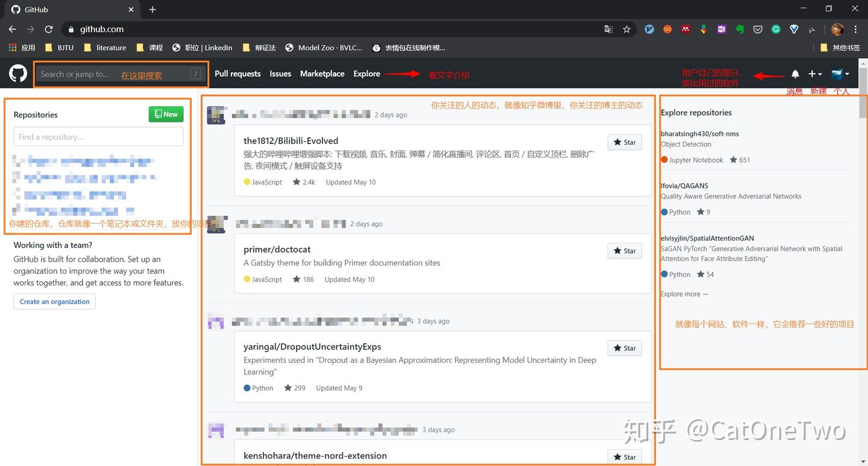Open yaringal/DropoutUncertaintyExps repository link
The height and width of the screenshot is (466, 868).
[x=312, y=347]
